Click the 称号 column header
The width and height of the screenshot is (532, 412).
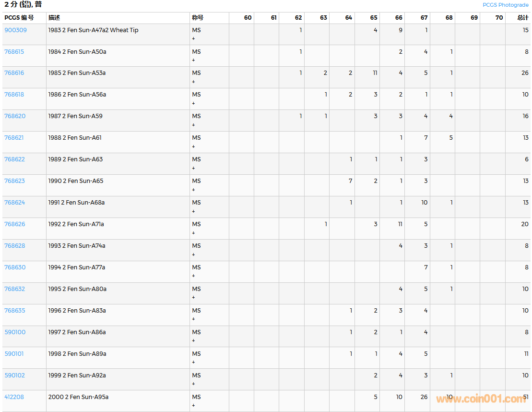click(198, 18)
